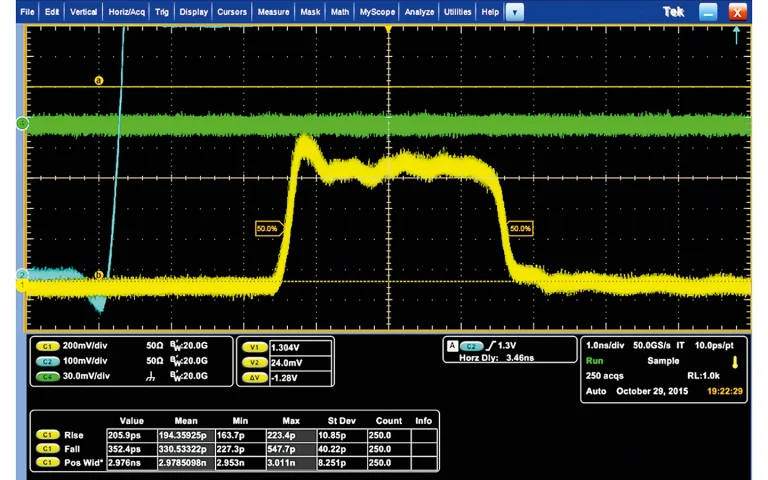
Task: Select the C1 Rise measurement row badge
Action: 47,435
